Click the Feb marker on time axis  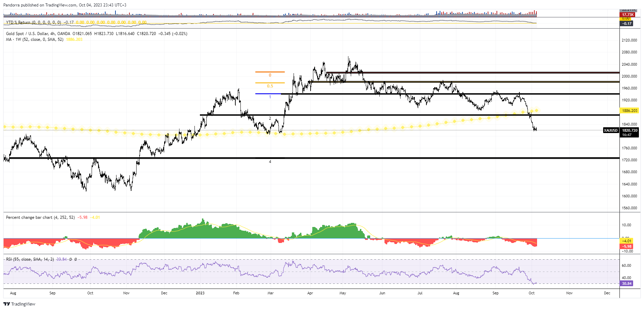coord(236,293)
